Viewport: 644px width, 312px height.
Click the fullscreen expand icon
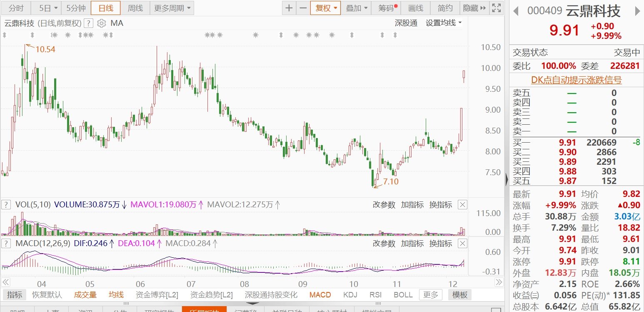pos(496,8)
